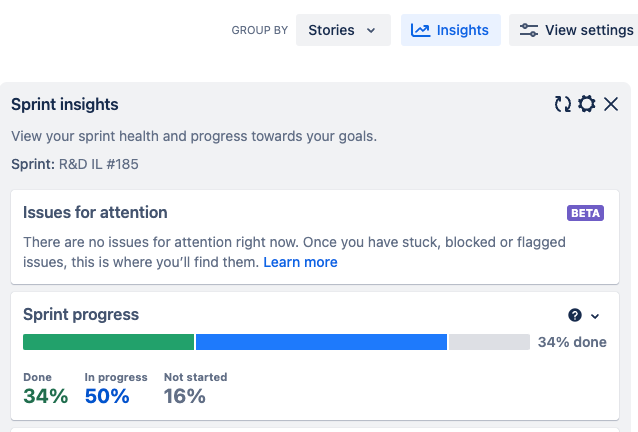
Task: Click the sliders icon beside View settings
Action: (x=529, y=30)
